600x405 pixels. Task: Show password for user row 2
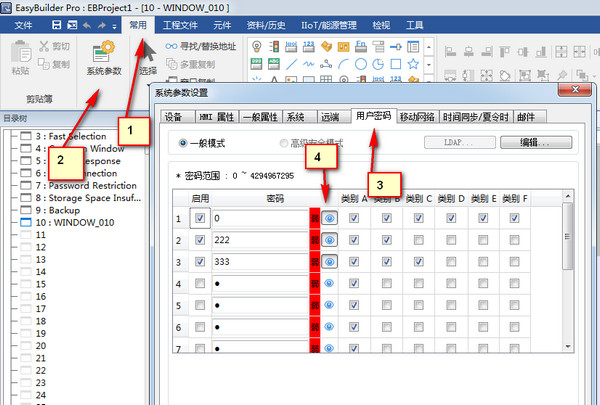click(x=330, y=240)
